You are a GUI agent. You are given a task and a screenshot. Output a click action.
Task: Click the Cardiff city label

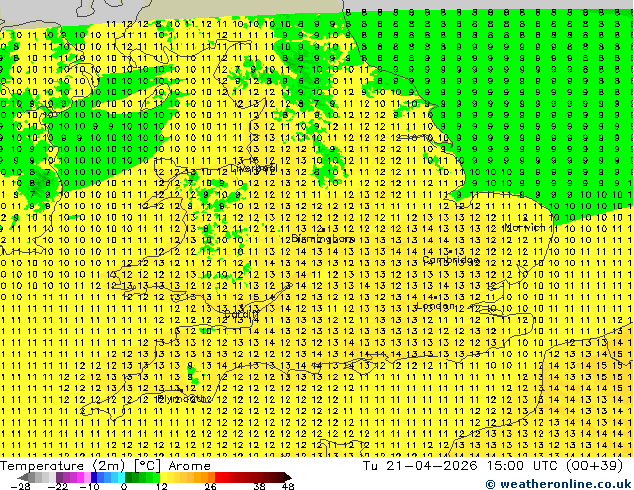coord(241,314)
